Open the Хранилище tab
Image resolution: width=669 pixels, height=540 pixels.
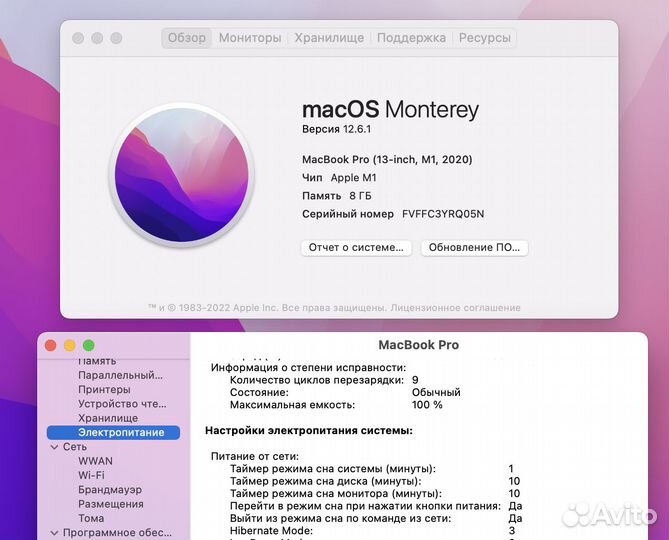coord(329,38)
